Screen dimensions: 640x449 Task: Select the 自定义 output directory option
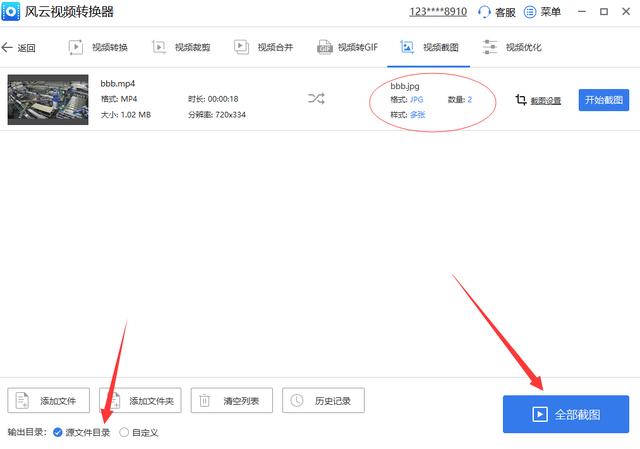pyautogui.click(x=139, y=432)
